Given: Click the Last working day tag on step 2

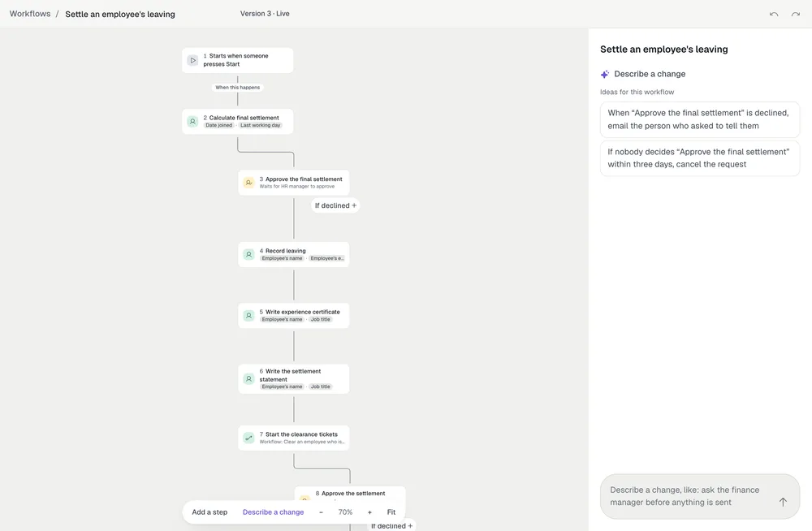Looking at the screenshot, I should pyautogui.click(x=261, y=125).
